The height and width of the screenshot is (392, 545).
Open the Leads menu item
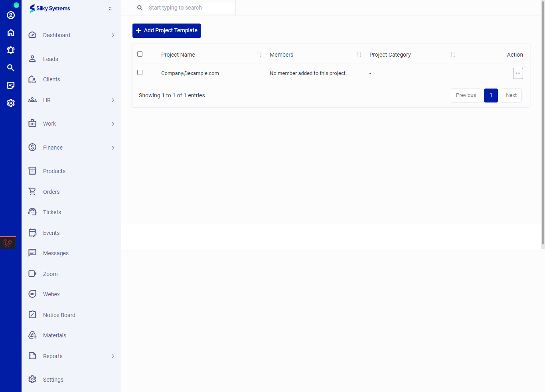(x=50, y=59)
